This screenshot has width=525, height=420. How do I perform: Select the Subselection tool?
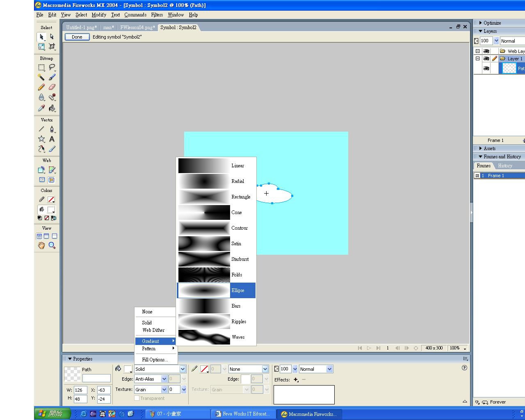(52, 37)
